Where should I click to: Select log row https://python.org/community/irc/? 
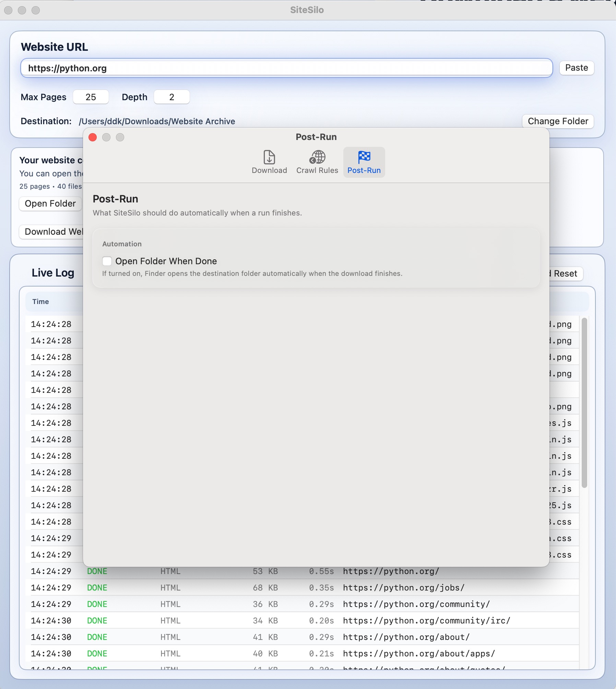click(x=302, y=621)
